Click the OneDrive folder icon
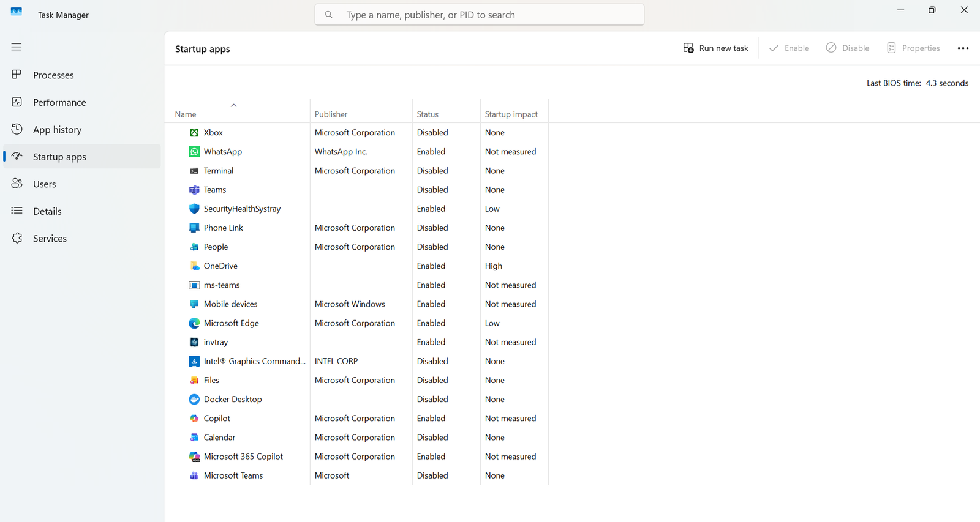This screenshot has width=980, height=522. point(194,266)
